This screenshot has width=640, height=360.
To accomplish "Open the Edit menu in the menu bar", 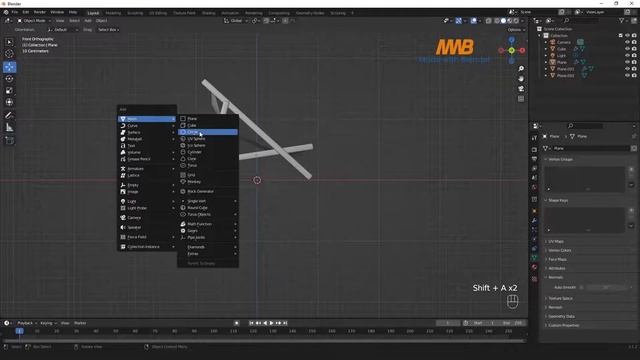I will pyautogui.click(x=26, y=12).
